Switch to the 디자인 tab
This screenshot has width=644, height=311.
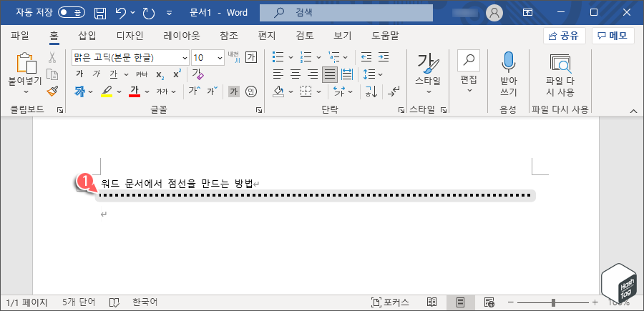click(130, 36)
